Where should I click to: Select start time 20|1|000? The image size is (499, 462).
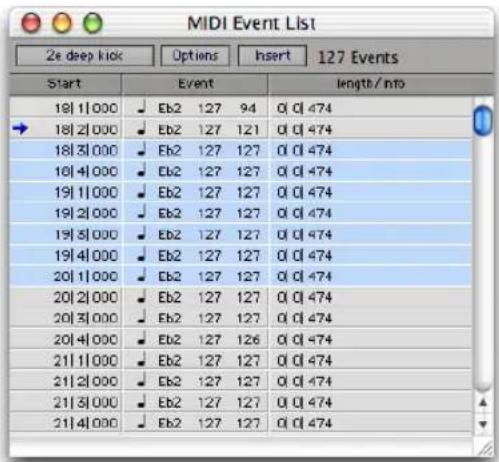pyautogui.click(x=86, y=277)
